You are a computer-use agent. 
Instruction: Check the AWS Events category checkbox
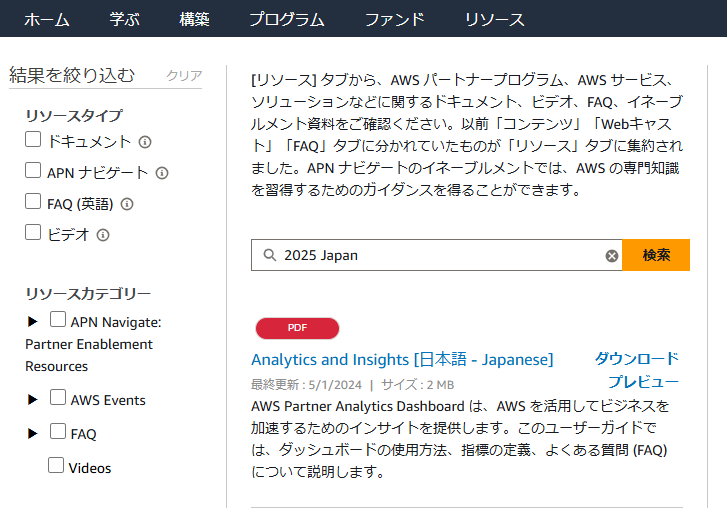coord(58,397)
